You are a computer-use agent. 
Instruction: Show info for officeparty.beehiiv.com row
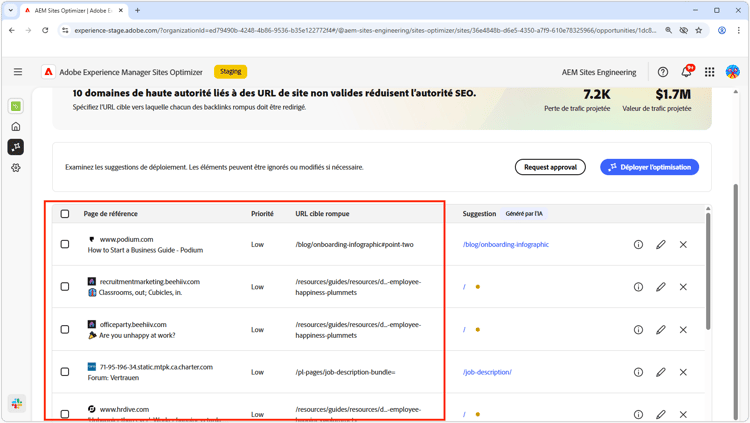click(638, 330)
